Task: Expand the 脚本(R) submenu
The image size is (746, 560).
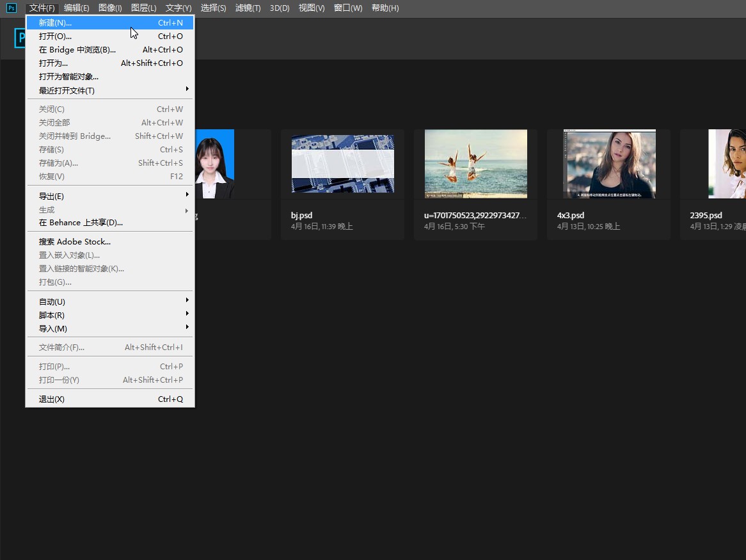Action: coord(110,315)
